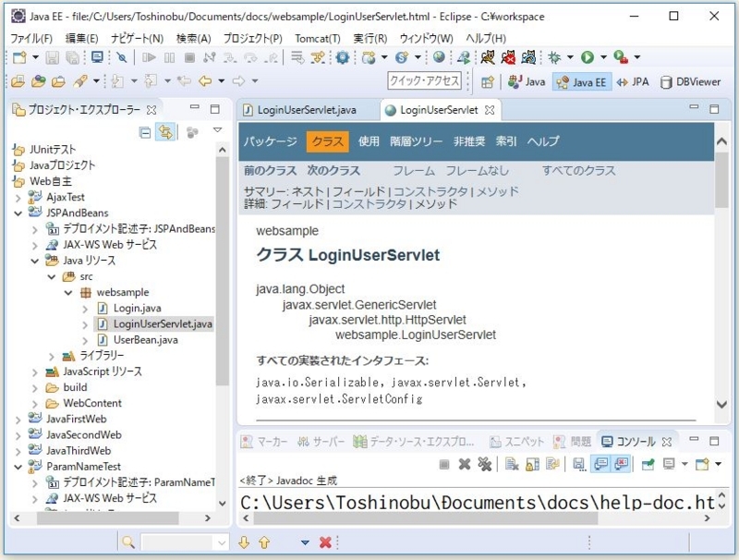Image resolution: width=739 pixels, height=560 pixels.
Task: Click Remove All Terminated Launches double-X icon
Action: [484, 465]
